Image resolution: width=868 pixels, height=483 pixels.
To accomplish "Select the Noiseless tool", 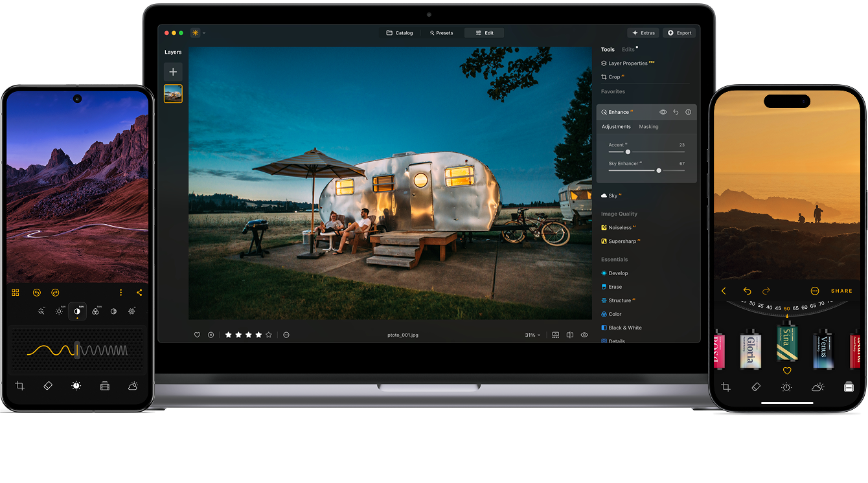I will 620,227.
